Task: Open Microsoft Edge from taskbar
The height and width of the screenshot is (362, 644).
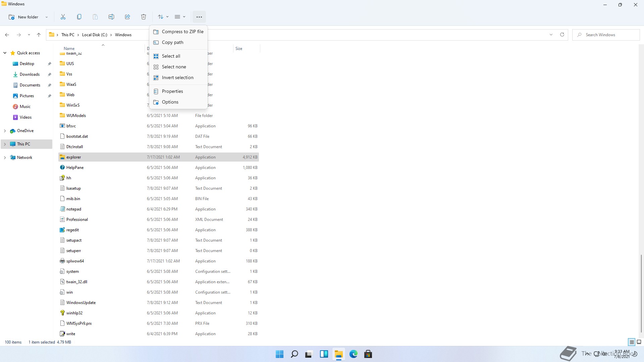Action: 353,354
